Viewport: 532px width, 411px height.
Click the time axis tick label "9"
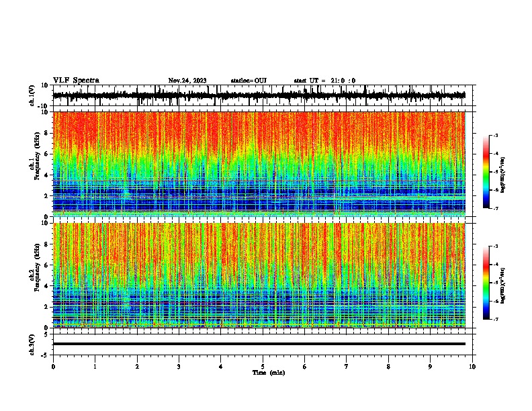pyautogui.click(x=430, y=367)
